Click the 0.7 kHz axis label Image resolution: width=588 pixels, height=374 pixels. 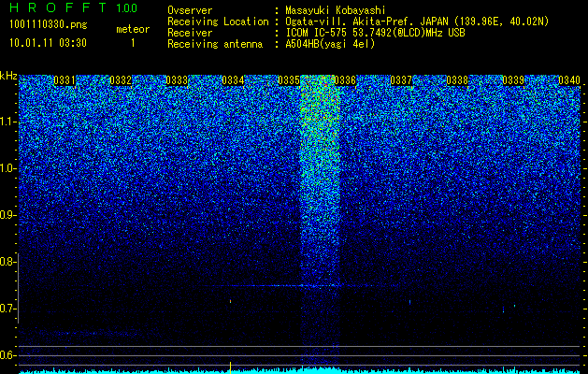coord(7,309)
